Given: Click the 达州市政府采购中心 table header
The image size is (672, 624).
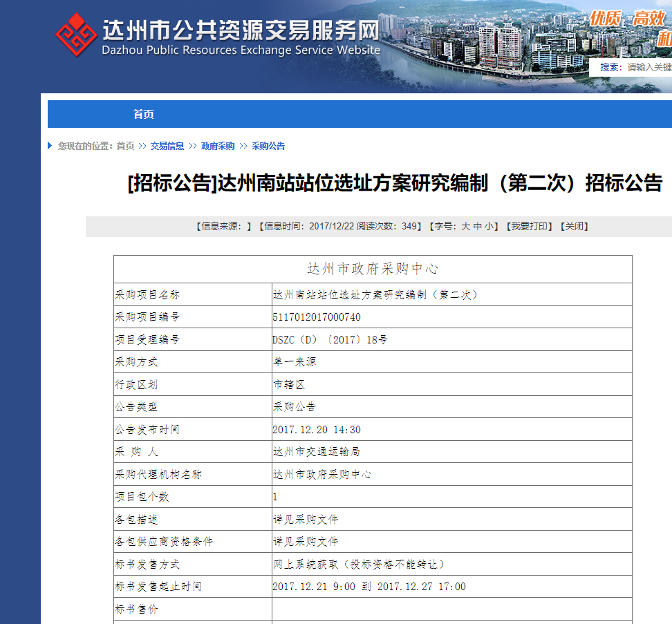Looking at the screenshot, I should [x=373, y=269].
